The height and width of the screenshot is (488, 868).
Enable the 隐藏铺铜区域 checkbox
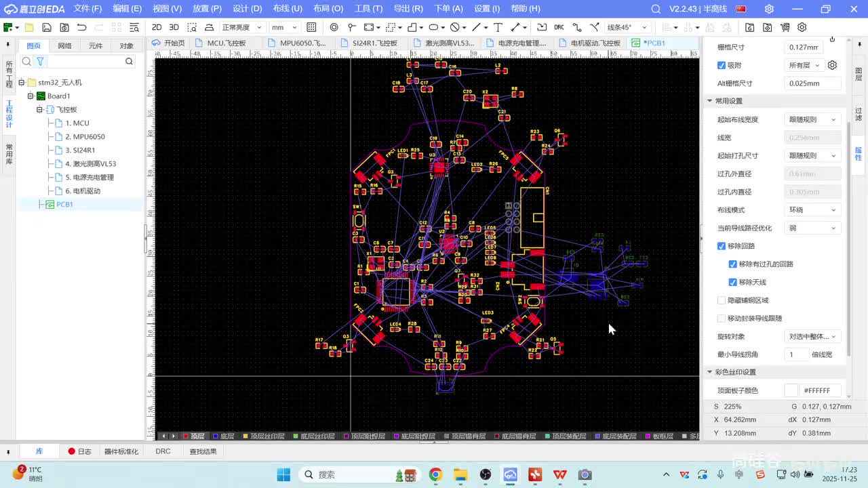coord(722,300)
